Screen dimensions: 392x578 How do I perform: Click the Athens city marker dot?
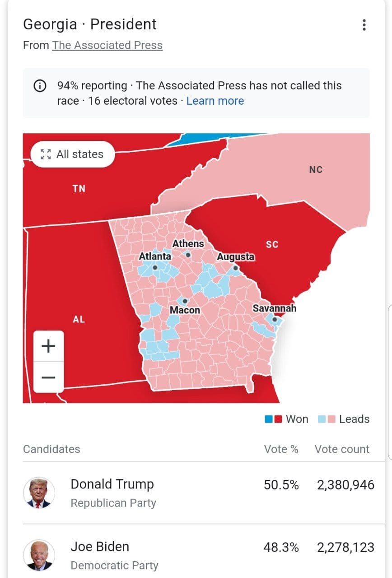188,255
